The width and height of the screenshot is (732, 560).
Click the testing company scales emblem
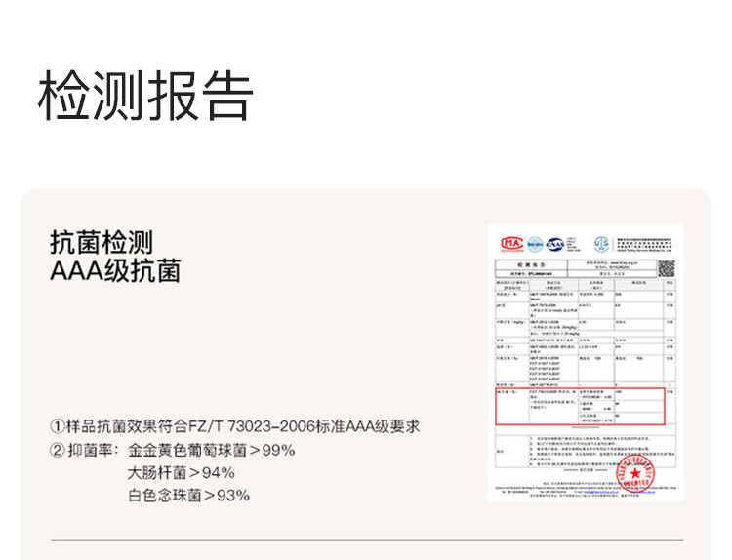click(599, 242)
